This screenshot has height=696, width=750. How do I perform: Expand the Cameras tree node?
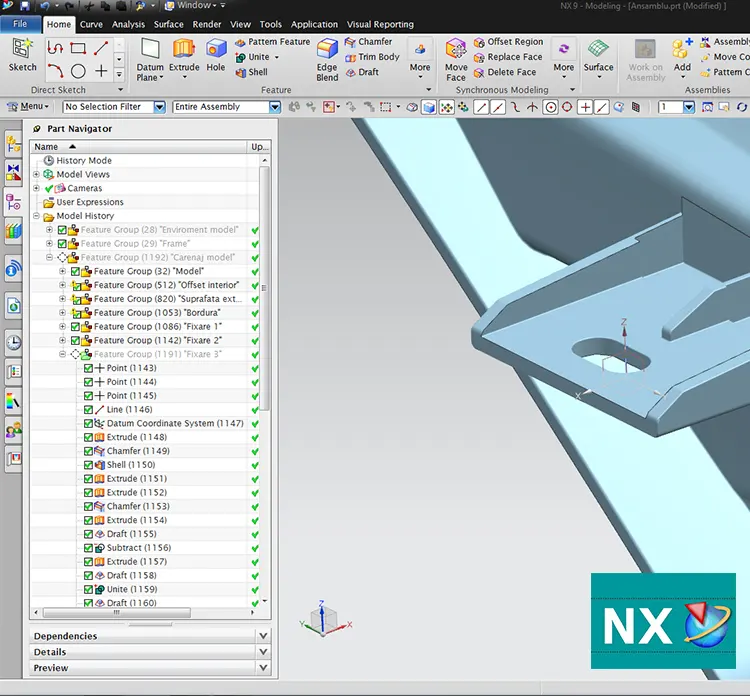pos(36,188)
